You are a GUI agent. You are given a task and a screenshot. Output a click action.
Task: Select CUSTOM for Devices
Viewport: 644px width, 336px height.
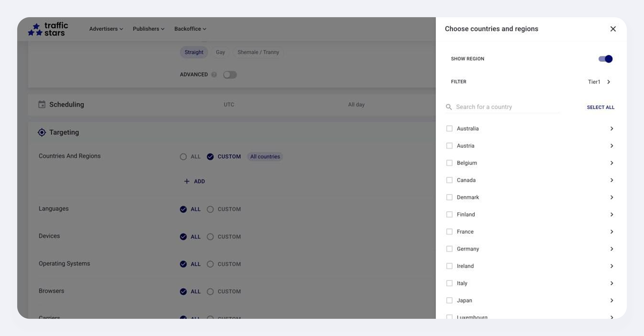pyautogui.click(x=224, y=237)
